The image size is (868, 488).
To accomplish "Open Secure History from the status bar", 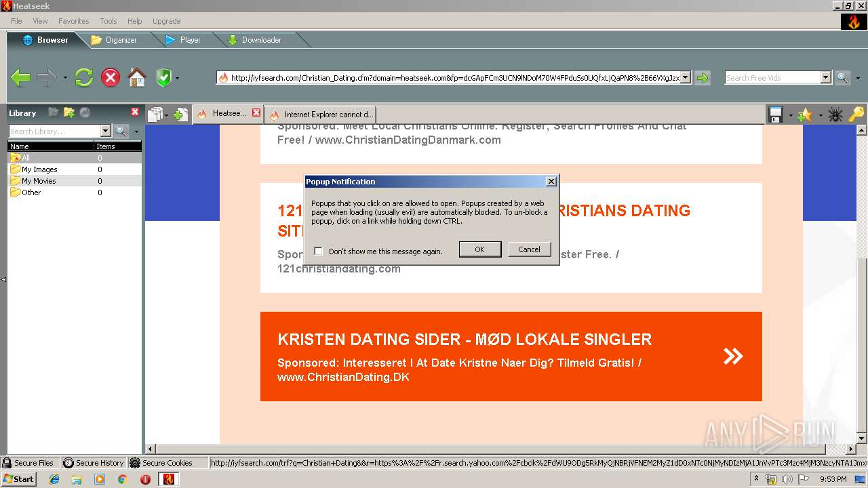I will tap(94, 463).
